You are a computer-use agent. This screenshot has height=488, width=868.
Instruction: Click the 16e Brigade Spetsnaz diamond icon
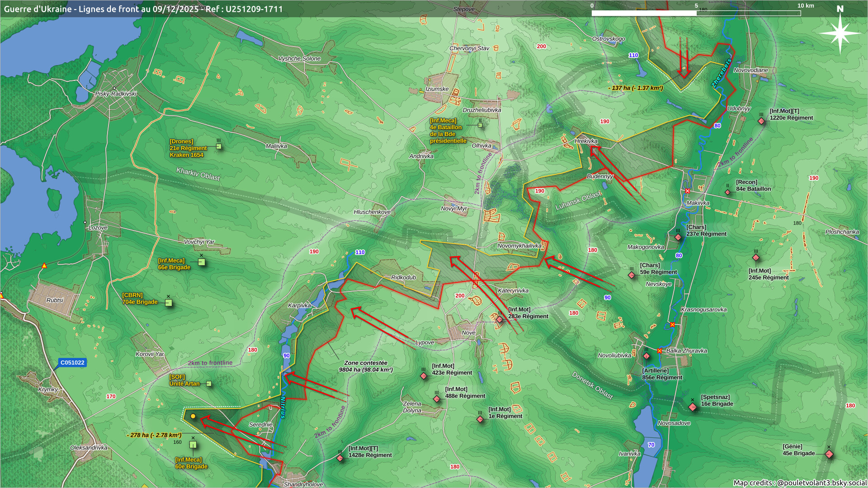click(693, 407)
